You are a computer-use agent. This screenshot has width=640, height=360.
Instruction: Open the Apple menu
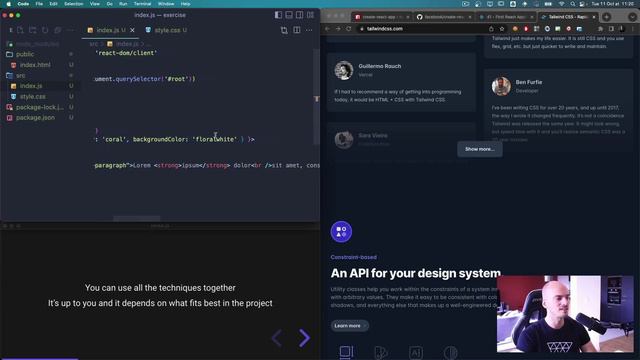pyautogui.click(x=9, y=4)
